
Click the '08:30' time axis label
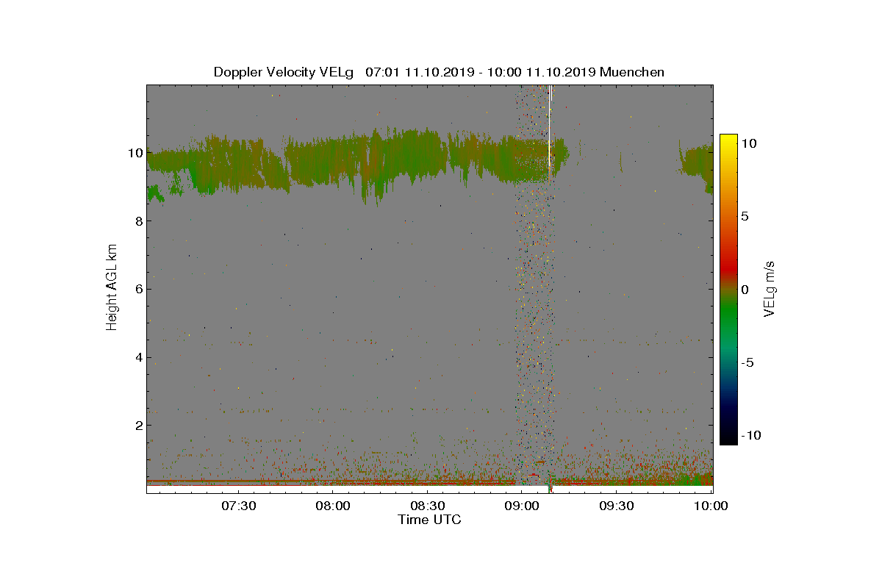point(428,506)
